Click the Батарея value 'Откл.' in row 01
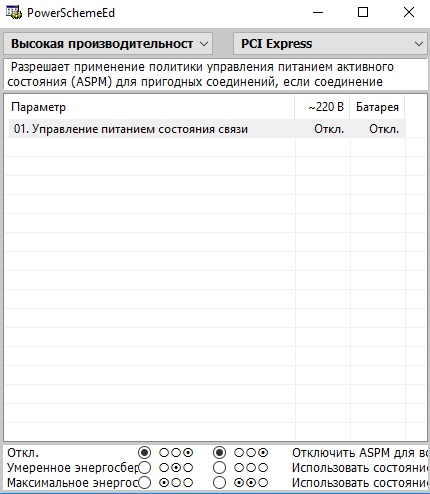 tap(384, 129)
